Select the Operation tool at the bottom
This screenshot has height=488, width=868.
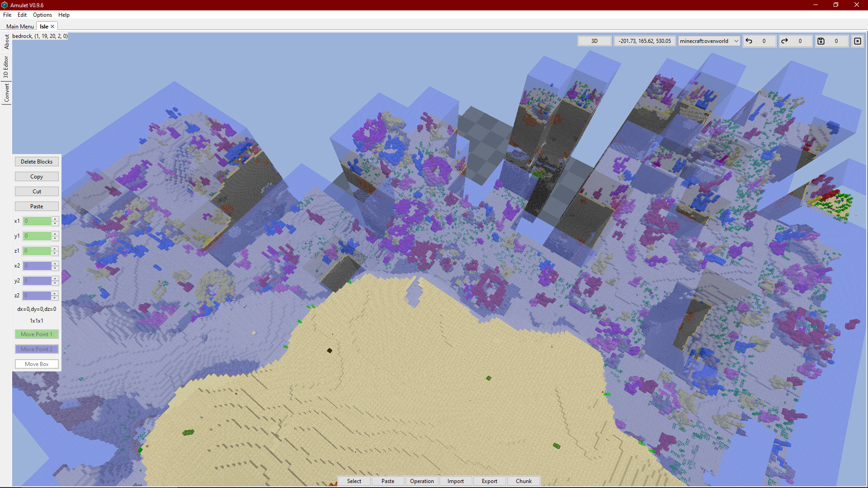pos(422,481)
